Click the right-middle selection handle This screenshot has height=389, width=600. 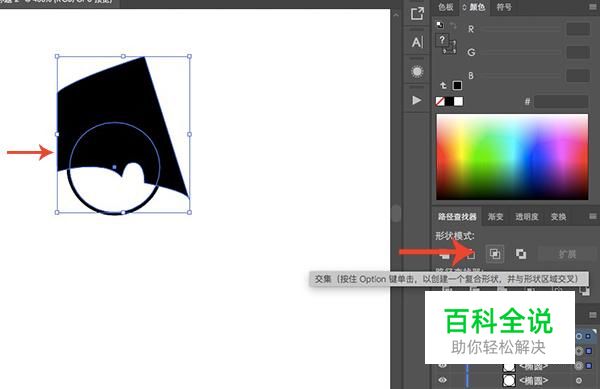pos(189,134)
